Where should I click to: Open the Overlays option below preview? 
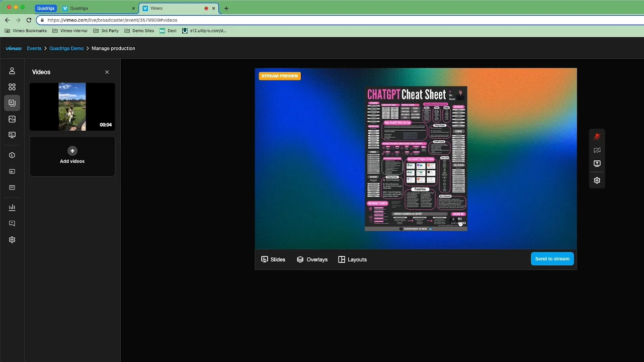point(312,259)
